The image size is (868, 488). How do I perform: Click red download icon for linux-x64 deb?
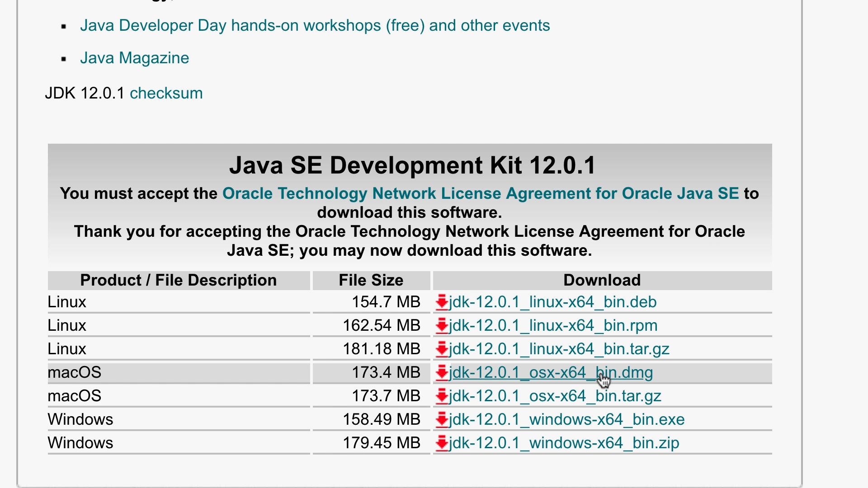pos(441,302)
